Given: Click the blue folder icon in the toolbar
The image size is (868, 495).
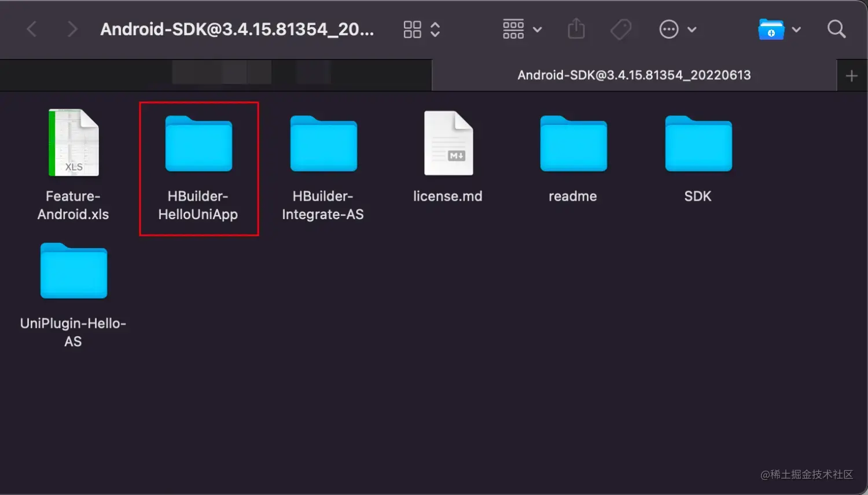Looking at the screenshot, I should 770,30.
